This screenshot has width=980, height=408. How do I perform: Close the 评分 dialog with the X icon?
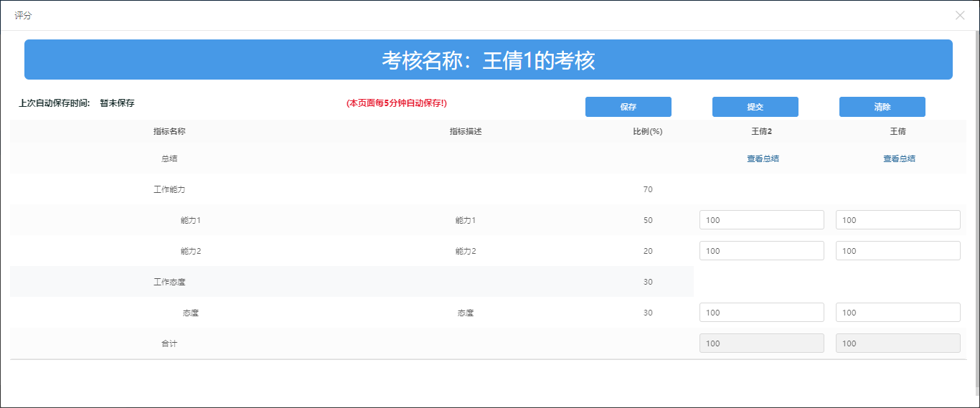[960, 15]
